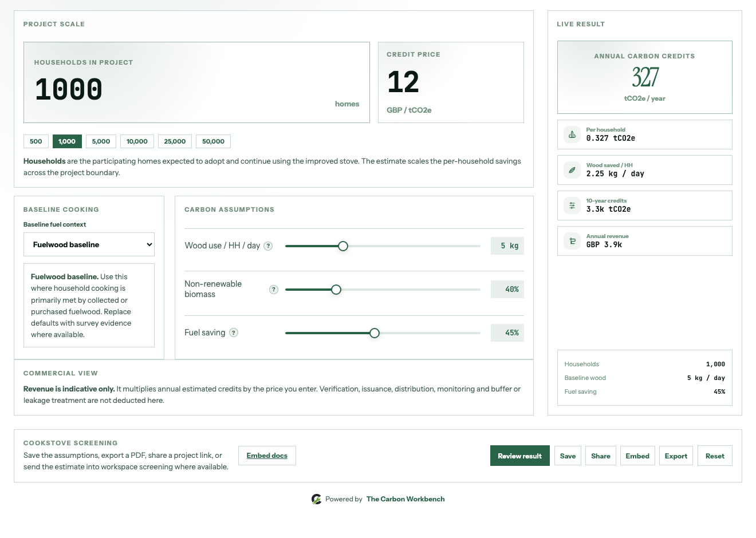Click the 327 annual carbon credits figure
Image resolution: width=756 pixels, height=538 pixels.
645,77
